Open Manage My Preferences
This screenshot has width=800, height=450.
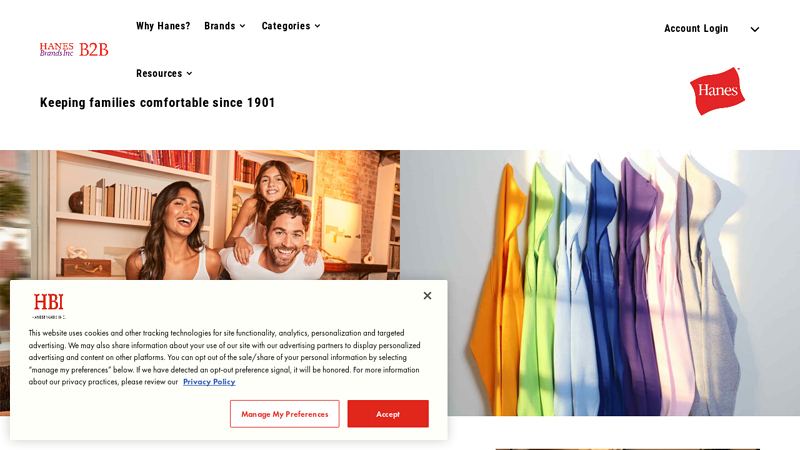pyautogui.click(x=285, y=414)
